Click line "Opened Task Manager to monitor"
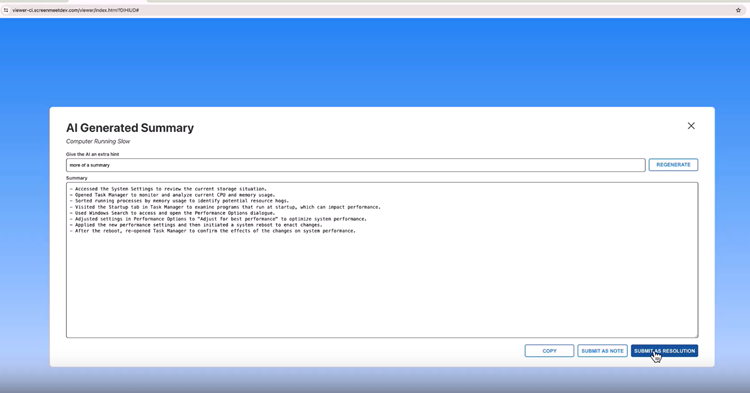 tap(172, 195)
